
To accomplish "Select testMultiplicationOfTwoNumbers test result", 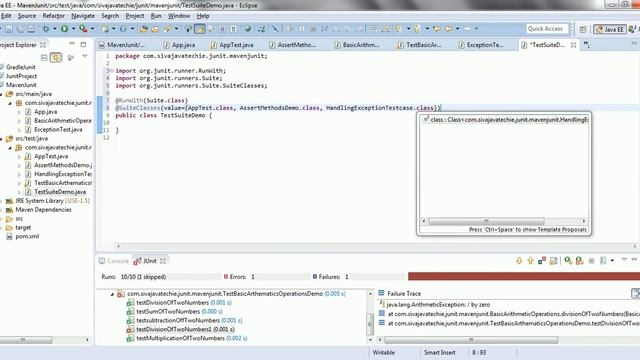I will (x=191, y=338).
